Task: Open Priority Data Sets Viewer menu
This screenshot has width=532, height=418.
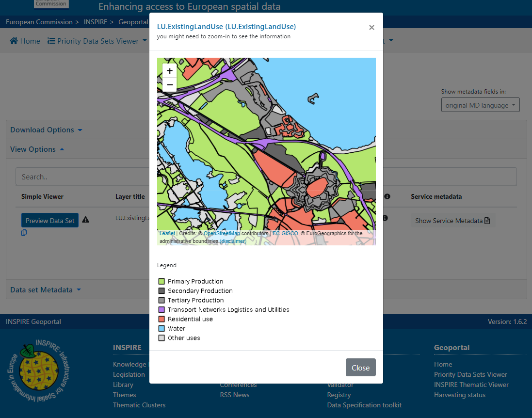Action: [x=97, y=41]
